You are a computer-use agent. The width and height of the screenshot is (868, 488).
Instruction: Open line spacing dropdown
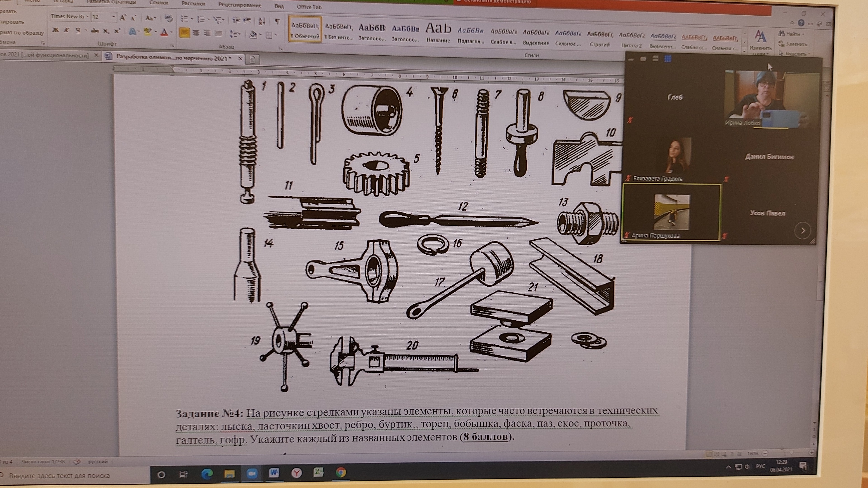point(235,34)
